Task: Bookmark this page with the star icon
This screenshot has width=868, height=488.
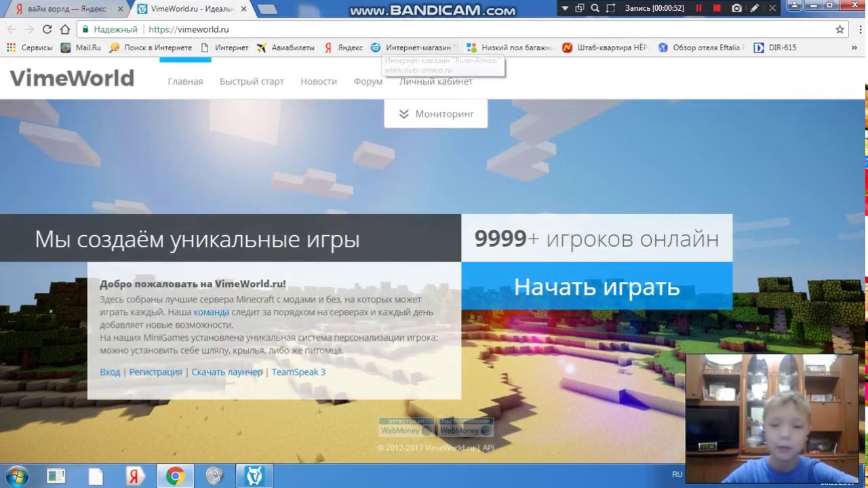Action: 840,29
